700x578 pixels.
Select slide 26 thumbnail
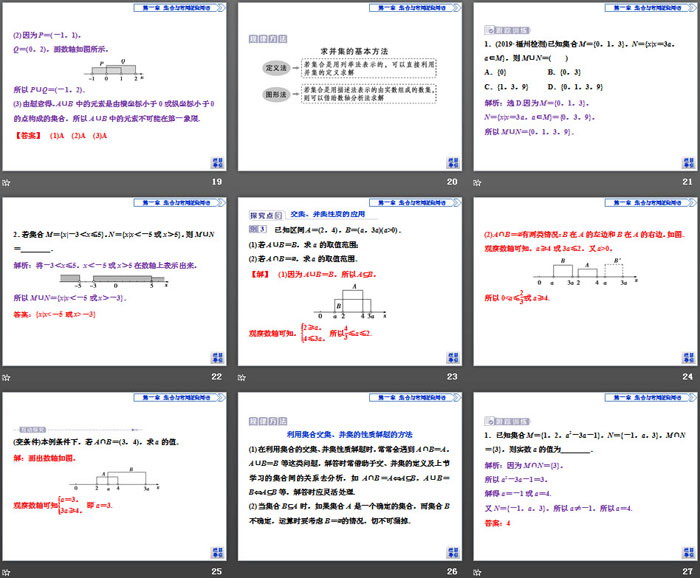[x=349, y=477]
